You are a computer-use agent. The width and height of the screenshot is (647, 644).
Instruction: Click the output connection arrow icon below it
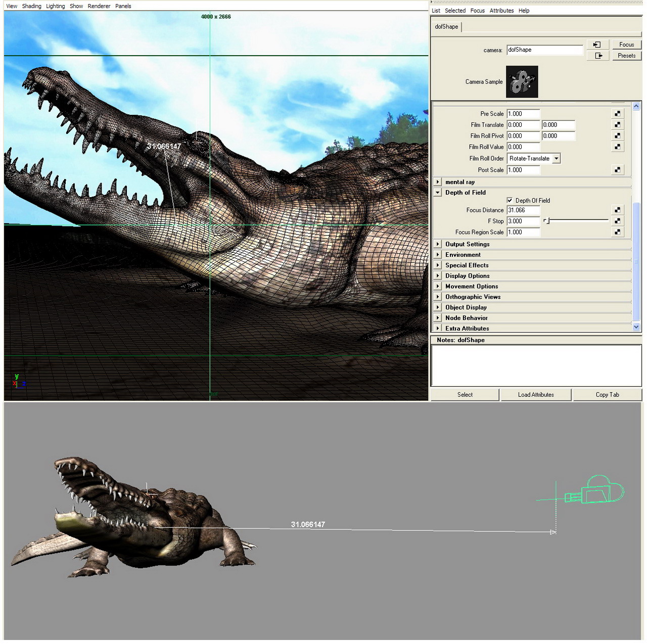coord(598,56)
